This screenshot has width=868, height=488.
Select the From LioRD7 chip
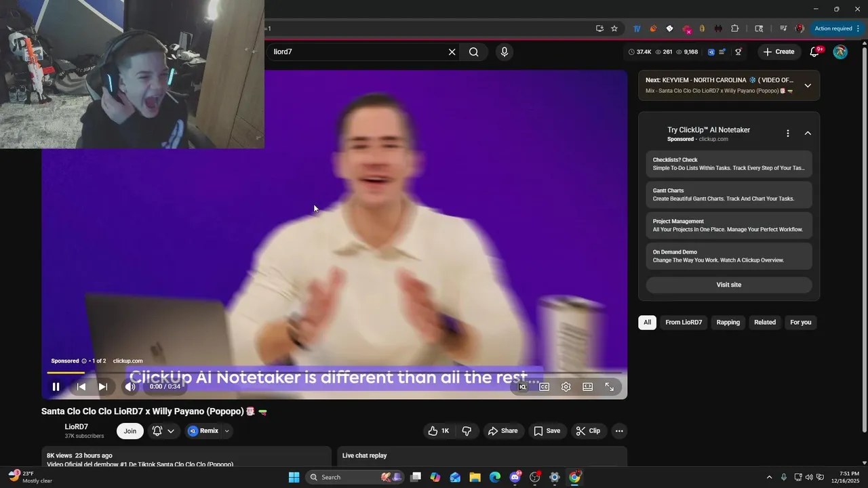tap(684, 322)
